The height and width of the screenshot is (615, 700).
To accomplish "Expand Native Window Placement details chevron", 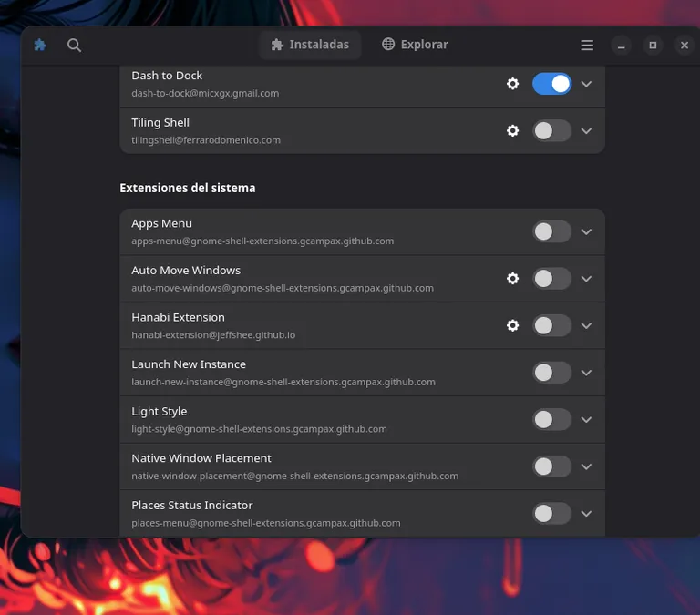I will pos(586,466).
